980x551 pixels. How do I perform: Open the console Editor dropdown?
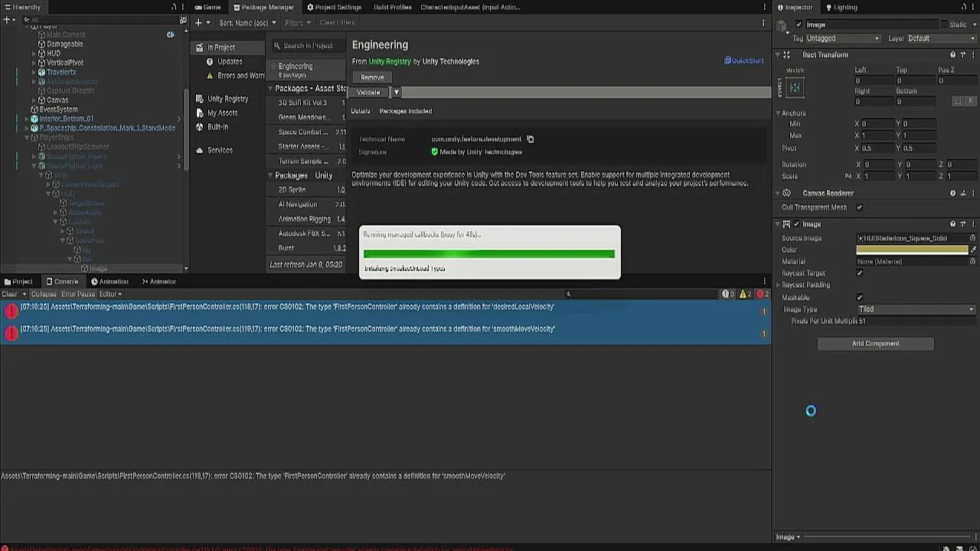(x=110, y=294)
